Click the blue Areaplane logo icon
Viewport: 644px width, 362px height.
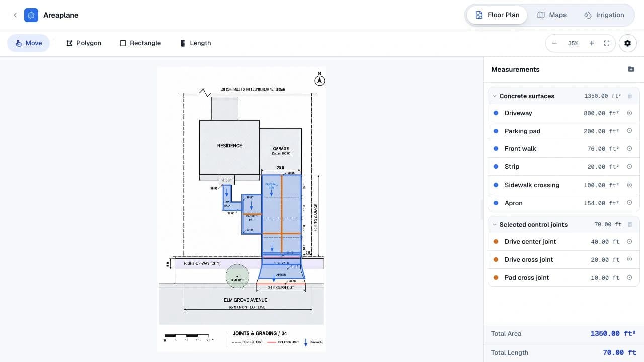(31, 15)
